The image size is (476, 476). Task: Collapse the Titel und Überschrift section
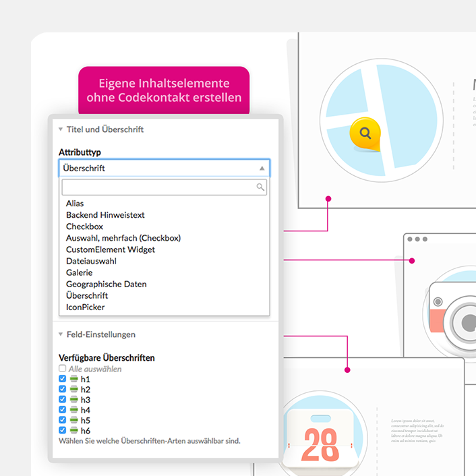pyautogui.click(x=61, y=129)
